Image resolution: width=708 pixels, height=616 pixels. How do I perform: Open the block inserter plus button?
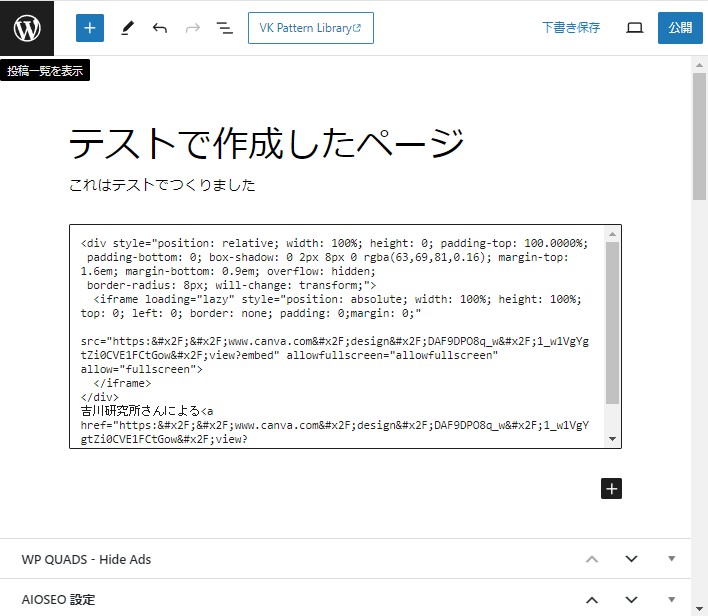[x=90, y=28]
